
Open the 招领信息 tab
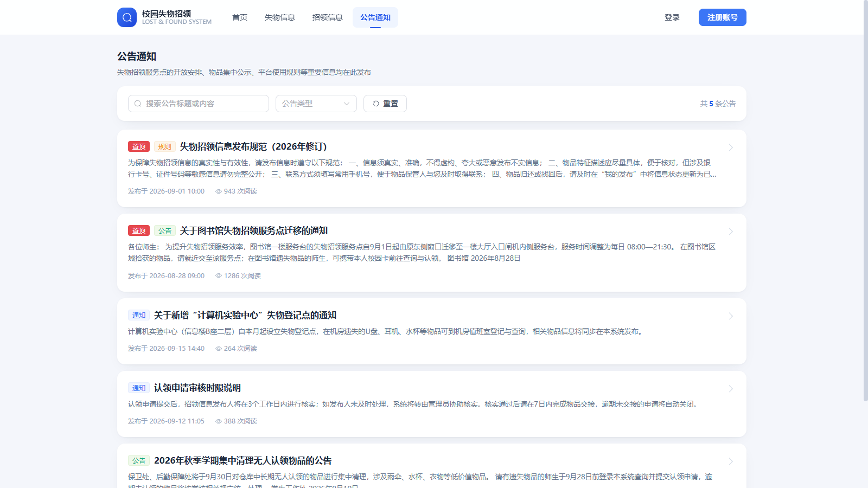click(x=328, y=17)
